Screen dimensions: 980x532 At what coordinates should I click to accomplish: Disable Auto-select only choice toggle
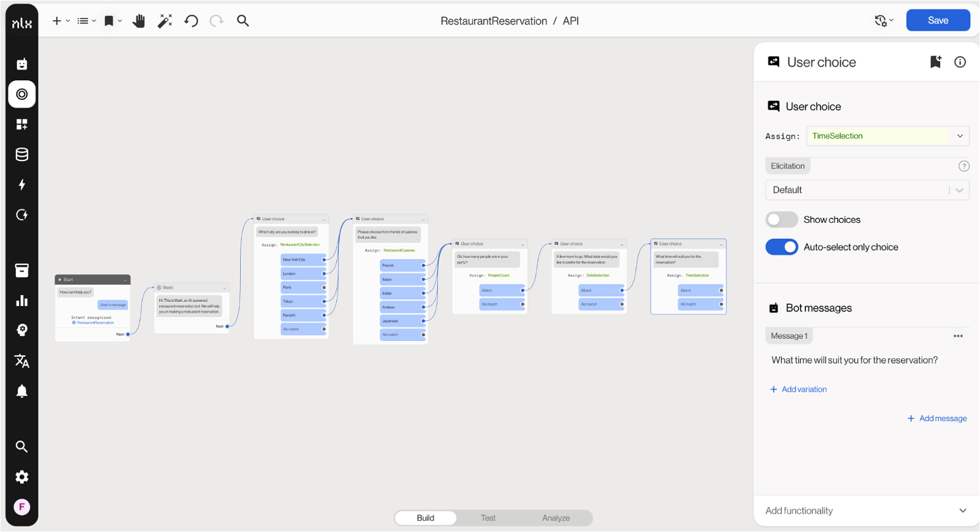click(782, 247)
